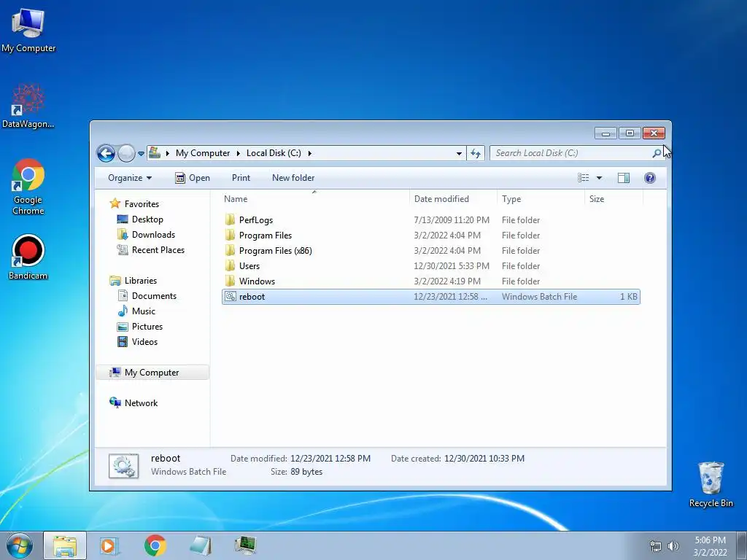Select My Computer desktop icon
Image resolution: width=747 pixels, height=560 pixels.
(x=28, y=31)
